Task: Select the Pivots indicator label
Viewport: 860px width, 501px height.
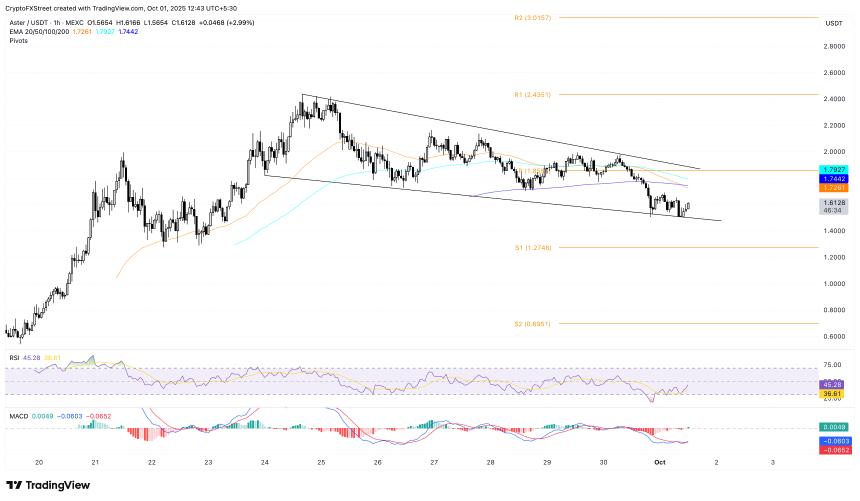Action: click(18, 42)
